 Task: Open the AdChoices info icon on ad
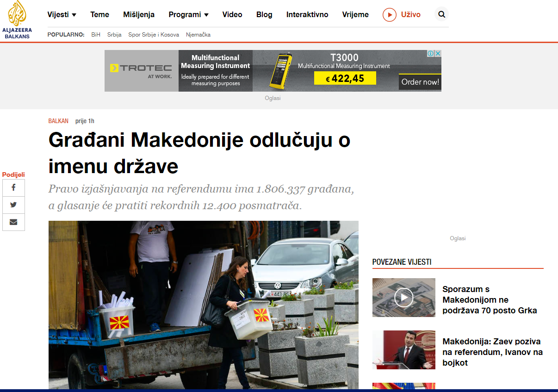coord(430,54)
